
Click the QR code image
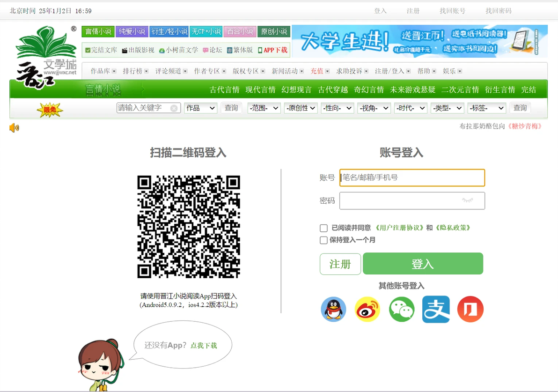189,227
